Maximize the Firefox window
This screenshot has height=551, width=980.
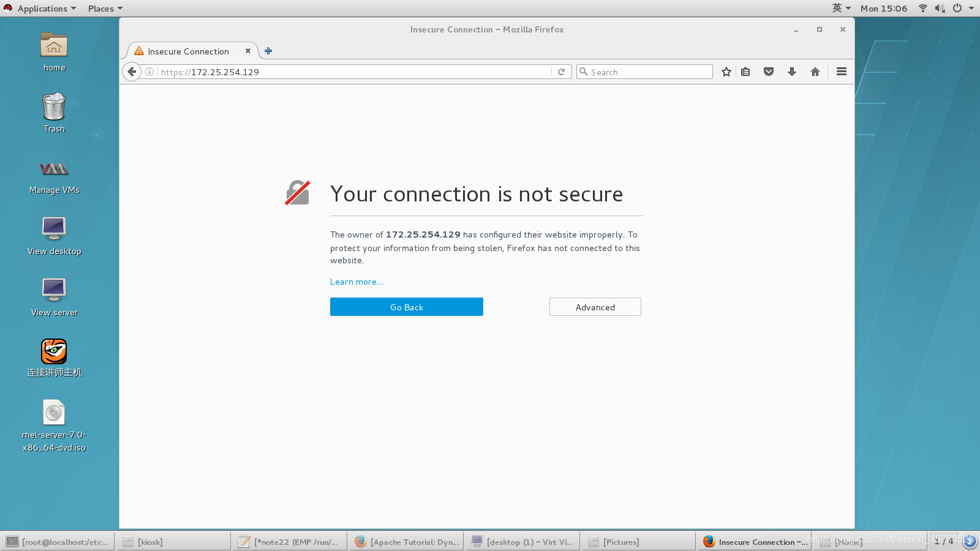(820, 29)
